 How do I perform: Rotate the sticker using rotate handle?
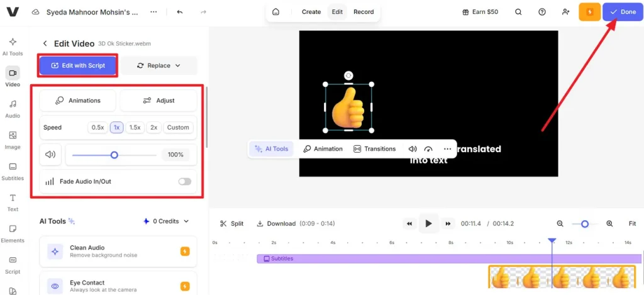348,75
